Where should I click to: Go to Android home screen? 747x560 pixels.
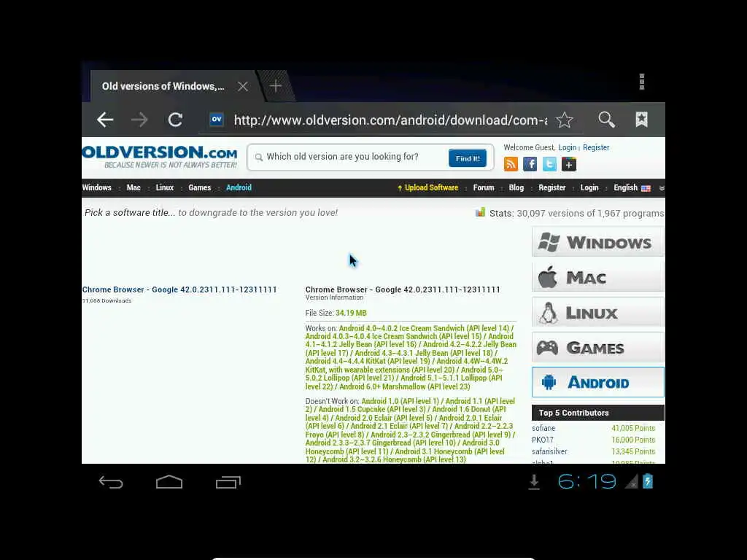click(x=169, y=483)
